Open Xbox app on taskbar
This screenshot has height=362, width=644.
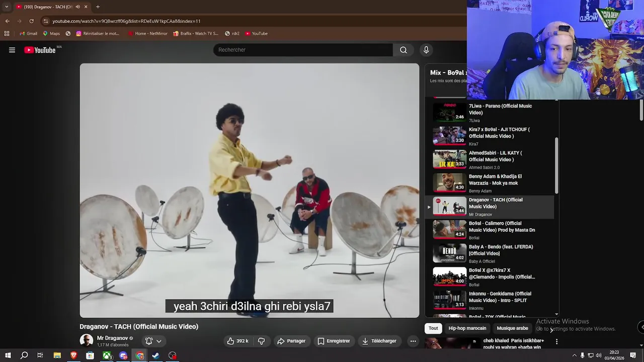point(107,355)
